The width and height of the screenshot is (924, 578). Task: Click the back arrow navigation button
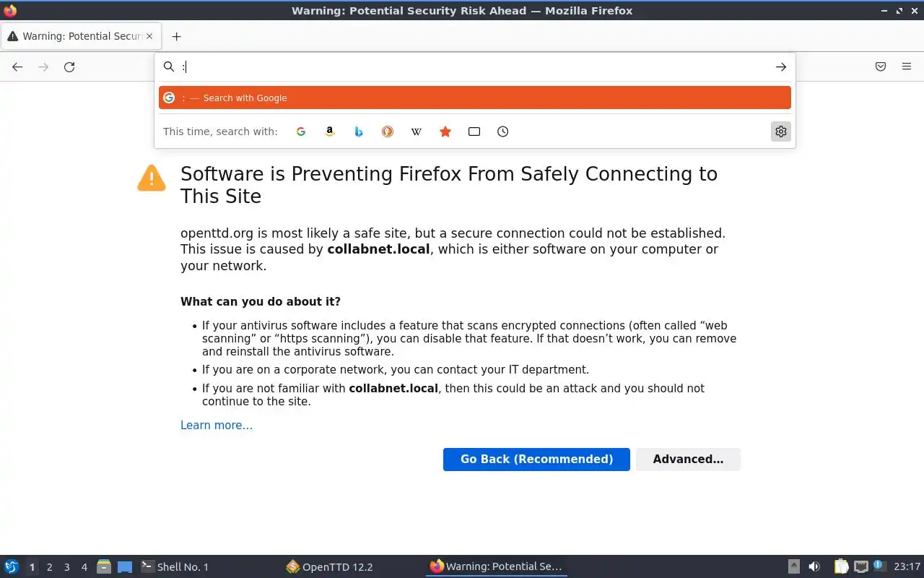click(17, 67)
